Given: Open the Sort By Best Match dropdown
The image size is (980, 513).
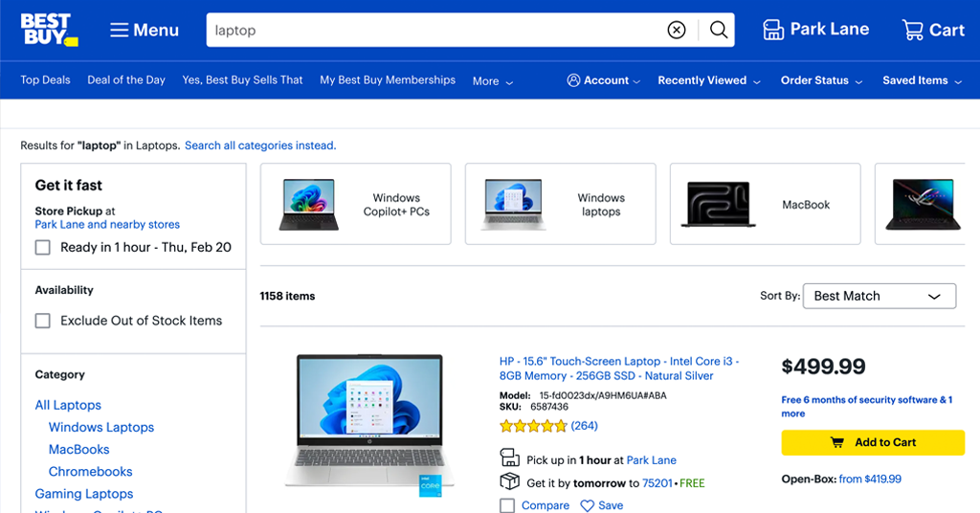Looking at the screenshot, I should click(x=880, y=296).
